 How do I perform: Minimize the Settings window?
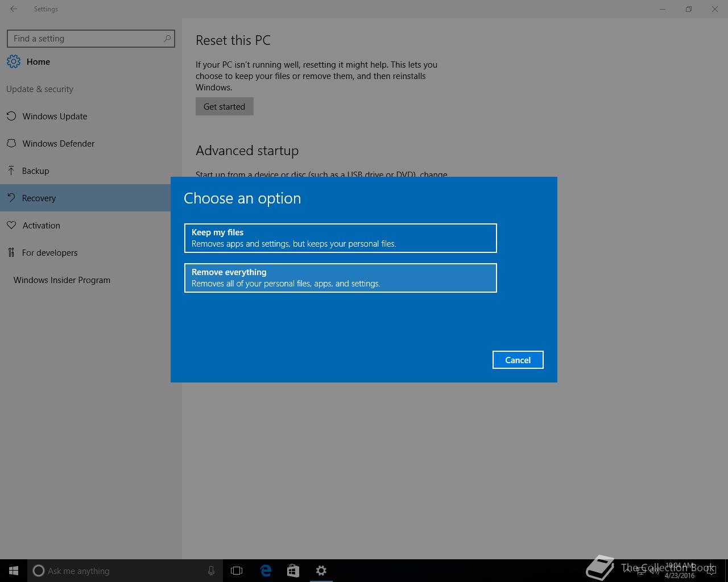[663, 9]
